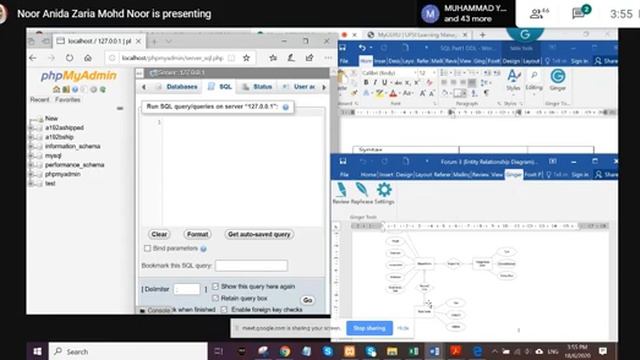The image size is (640, 360).
Task: Open Windows Start menu
Action: [37, 351]
